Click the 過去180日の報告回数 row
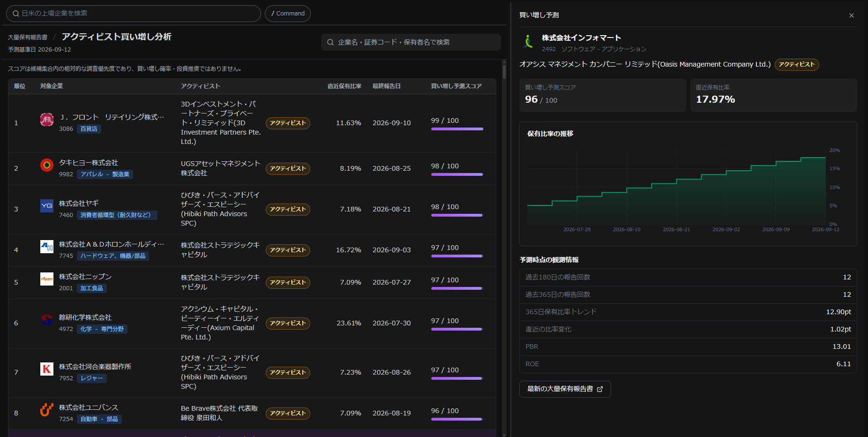868x437 pixels. (x=688, y=278)
